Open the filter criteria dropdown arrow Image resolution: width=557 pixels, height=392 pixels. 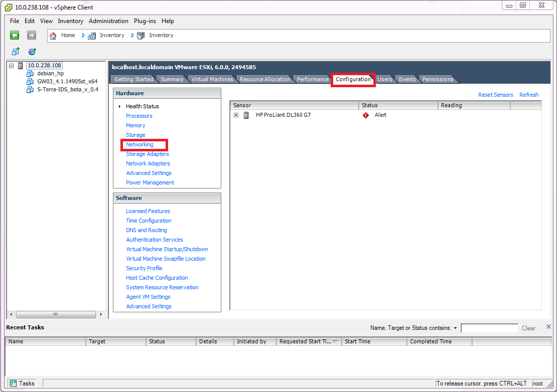pyautogui.click(x=456, y=328)
